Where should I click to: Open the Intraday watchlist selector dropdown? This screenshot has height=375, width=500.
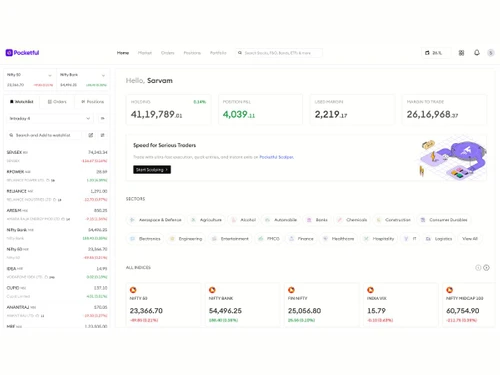(50, 118)
